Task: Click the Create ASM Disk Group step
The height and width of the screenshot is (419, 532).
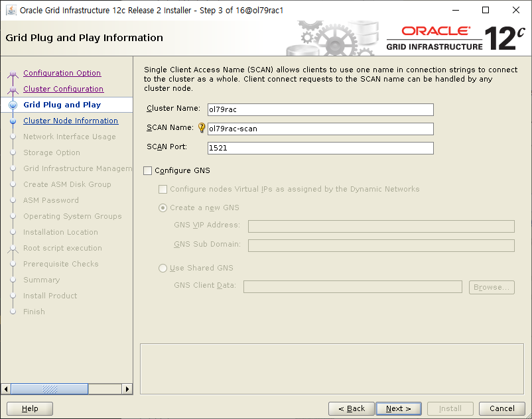Action: 67,184
